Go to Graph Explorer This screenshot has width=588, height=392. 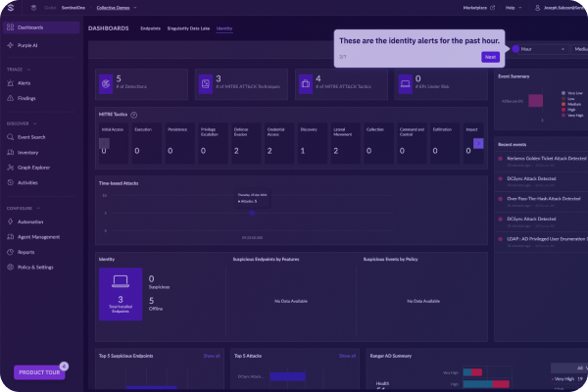pos(34,167)
